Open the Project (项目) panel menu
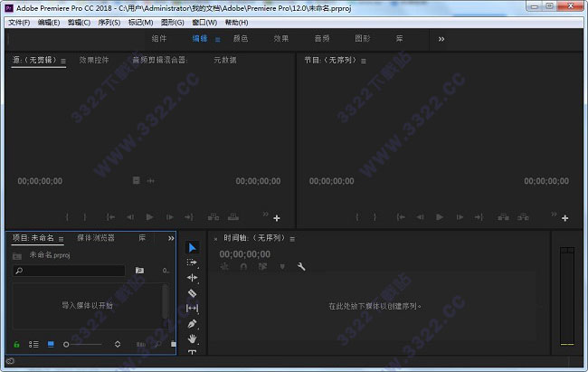 click(62, 239)
